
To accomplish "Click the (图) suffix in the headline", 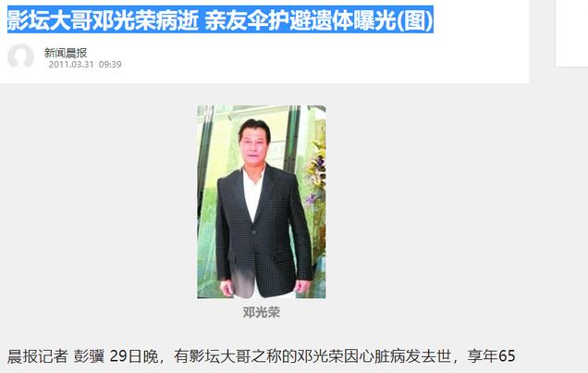I will click(x=415, y=19).
